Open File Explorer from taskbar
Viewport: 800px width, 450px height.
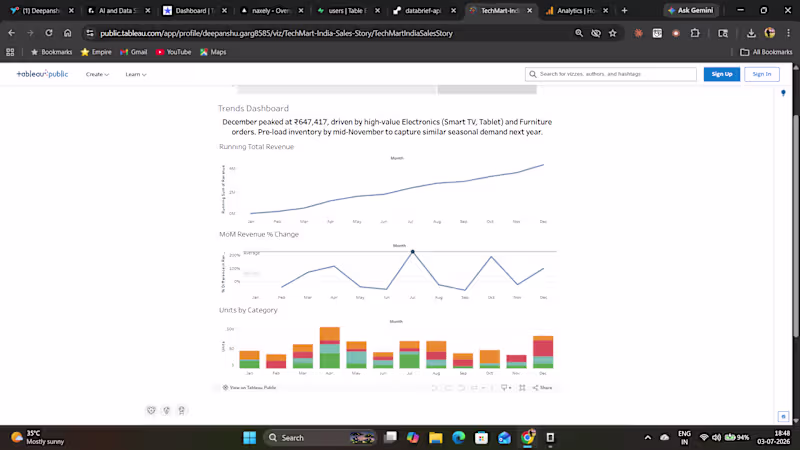435,437
